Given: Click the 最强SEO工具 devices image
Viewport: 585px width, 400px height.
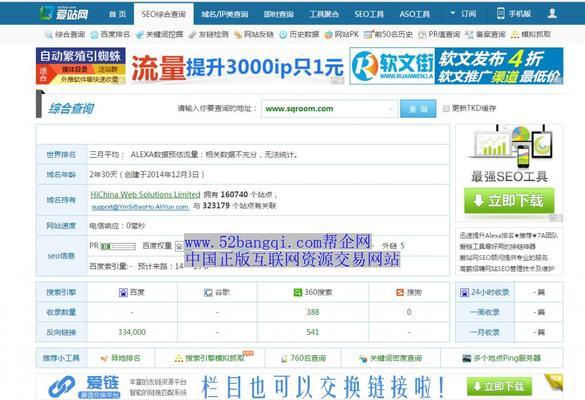Looking at the screenshot, I should click(510, 147).
